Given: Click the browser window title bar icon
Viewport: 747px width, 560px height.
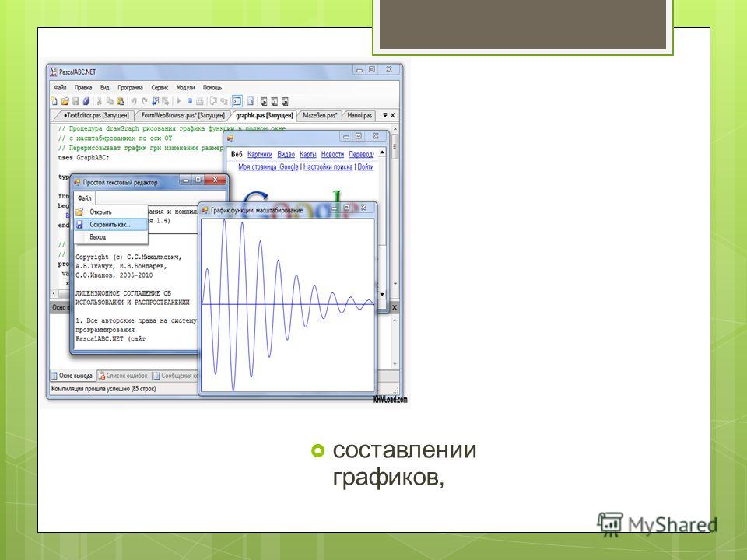Looking at the screenshot, I should point(230,138).
